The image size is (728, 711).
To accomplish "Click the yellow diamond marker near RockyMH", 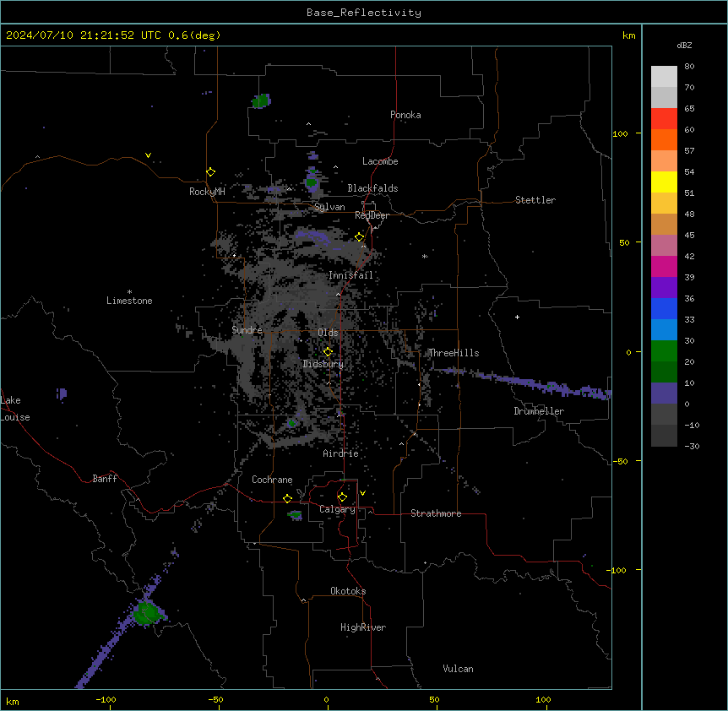I will tap(210, 172).
